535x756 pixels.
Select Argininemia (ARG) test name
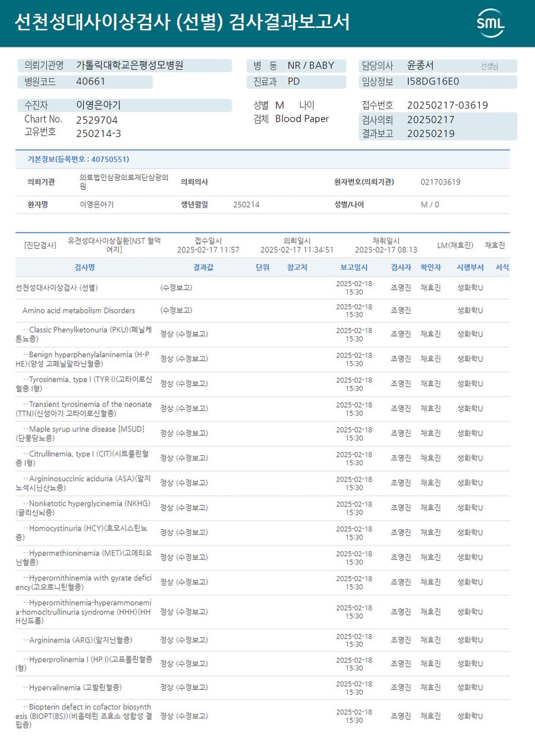(78, 641)
